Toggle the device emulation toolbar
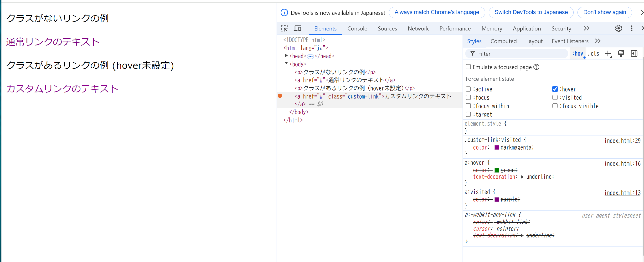 click(297, 28)
